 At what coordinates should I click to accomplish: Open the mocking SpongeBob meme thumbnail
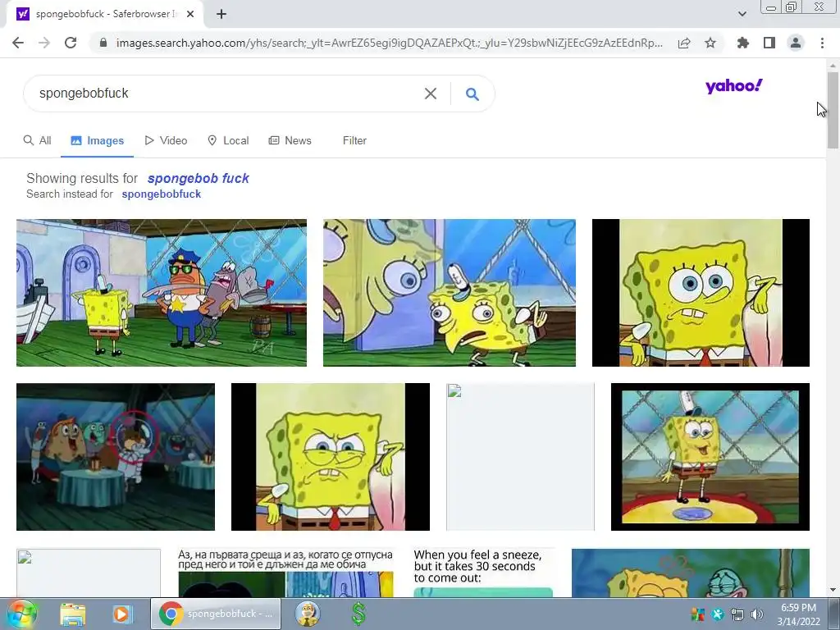[x=450, y=293]
